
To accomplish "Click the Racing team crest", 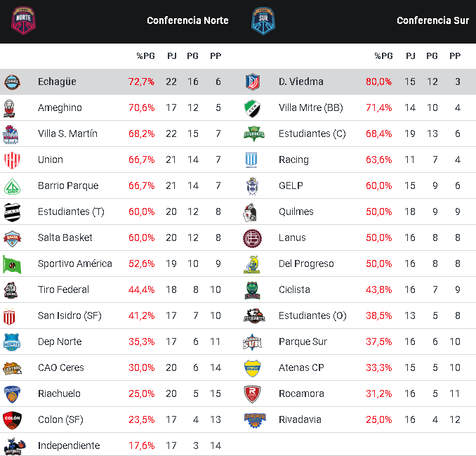I will pos(253,159).
